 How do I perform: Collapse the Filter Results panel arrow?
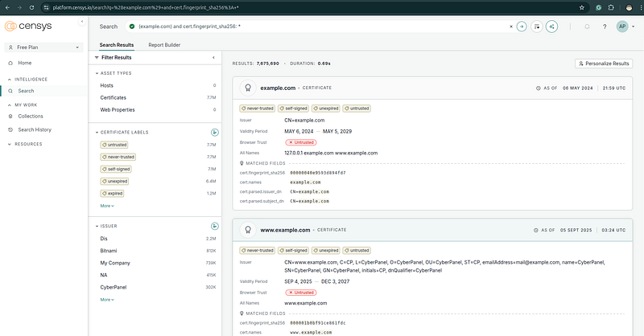click(x=213, y=57)
